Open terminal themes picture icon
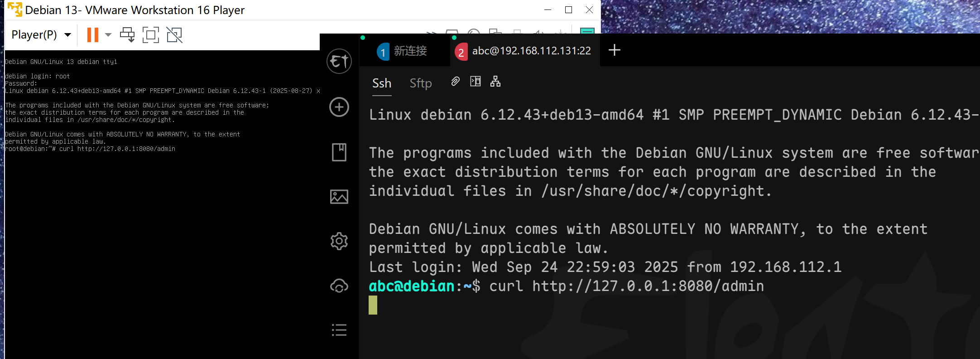Viewport: 980px width, 359px height. [339, 197]
